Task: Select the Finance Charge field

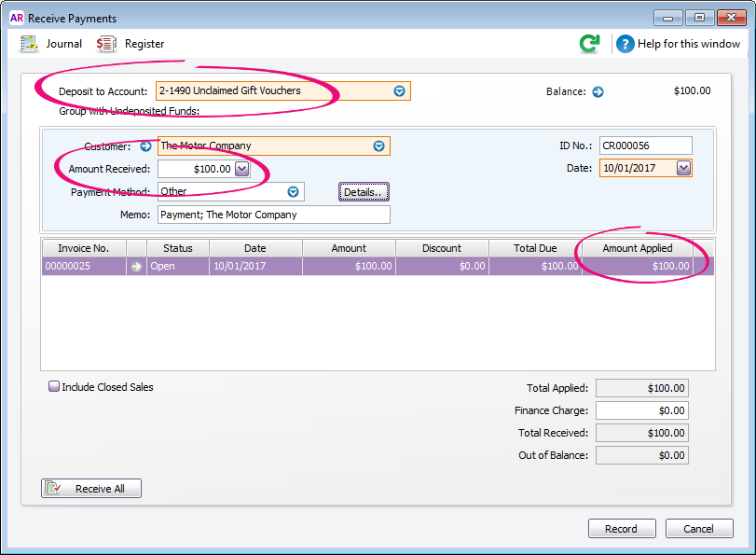Action: point(641,410)
